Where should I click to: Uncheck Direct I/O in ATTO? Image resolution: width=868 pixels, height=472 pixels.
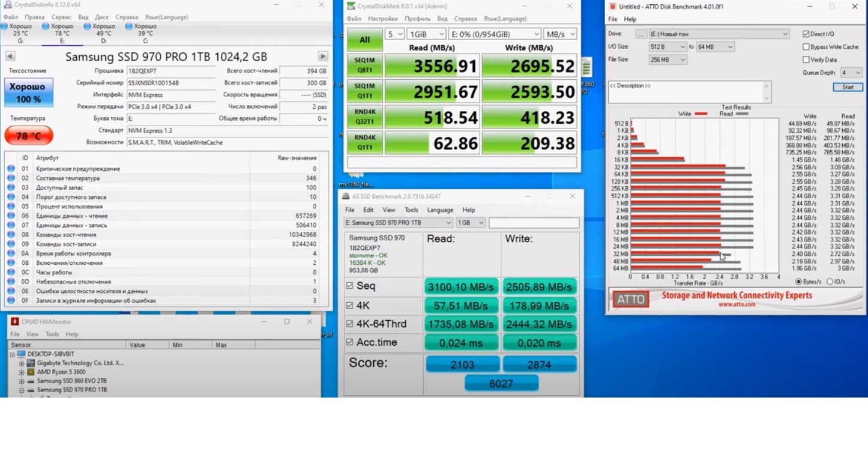(806, 34)
